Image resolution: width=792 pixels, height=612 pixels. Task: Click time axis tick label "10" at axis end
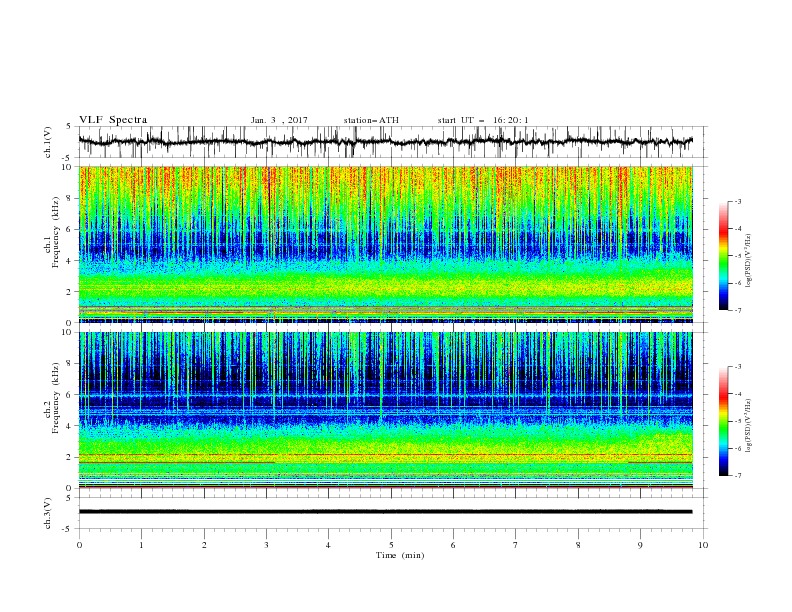pyautogui.click(x=703, y=545)
